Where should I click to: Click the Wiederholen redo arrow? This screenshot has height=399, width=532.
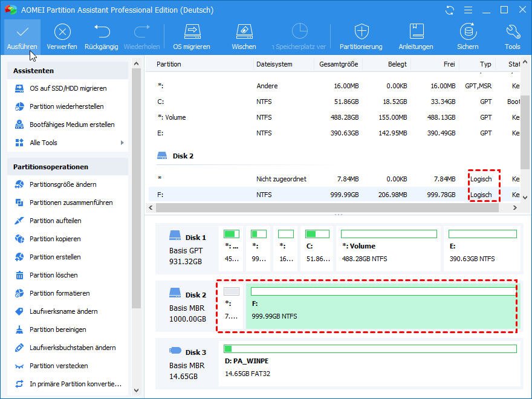click(x=142, y=31)
